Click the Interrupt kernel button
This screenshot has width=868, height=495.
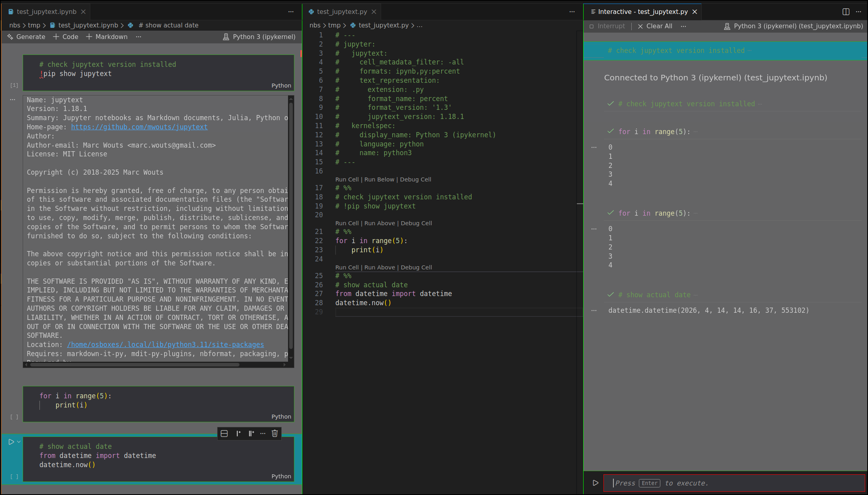(x=607, y=26)
